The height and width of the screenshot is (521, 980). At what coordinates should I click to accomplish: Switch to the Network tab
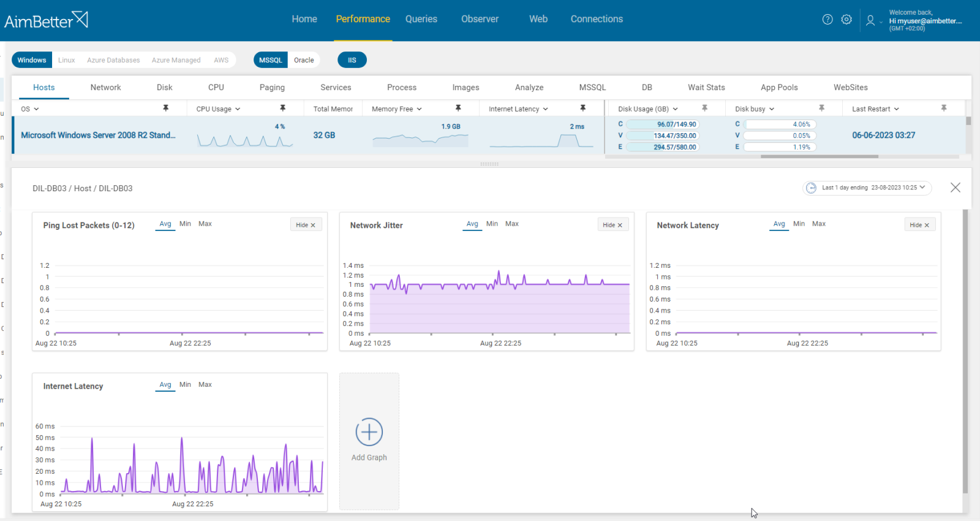coord(106,88)
